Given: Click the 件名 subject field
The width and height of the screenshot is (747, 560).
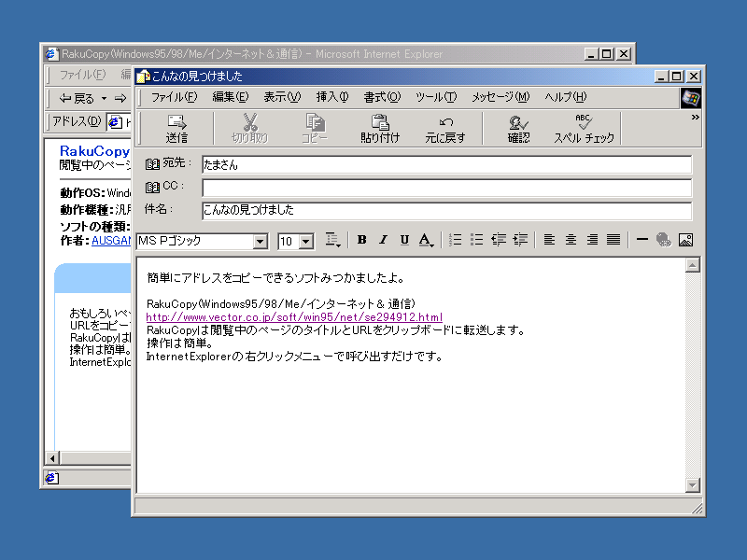Looking at the screenshot, I should point(447,211).
